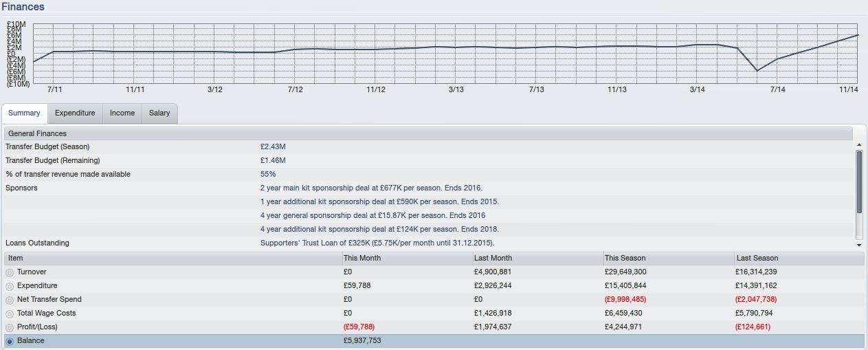Click the 3/13 date label on chart
Viewport: 868px width, 350px height.
(x=456, y=89)
